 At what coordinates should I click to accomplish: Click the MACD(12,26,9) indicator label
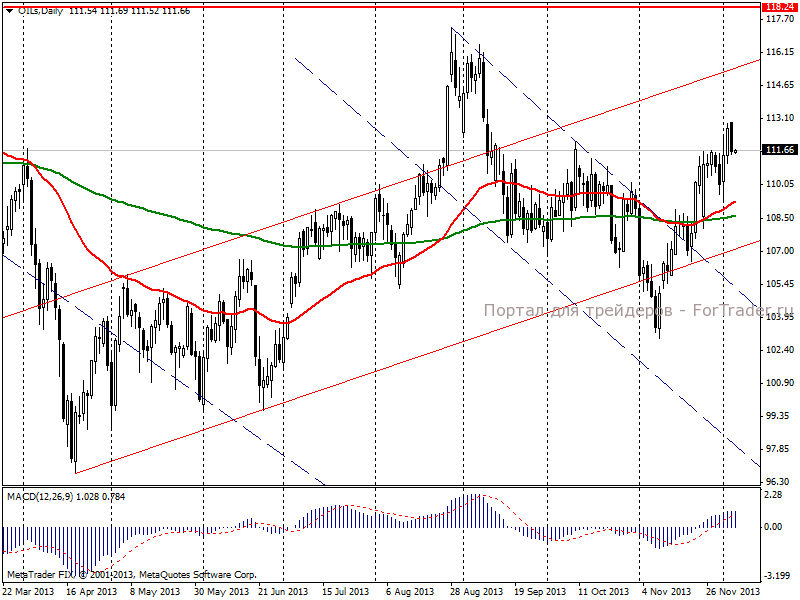pos(40,496)
